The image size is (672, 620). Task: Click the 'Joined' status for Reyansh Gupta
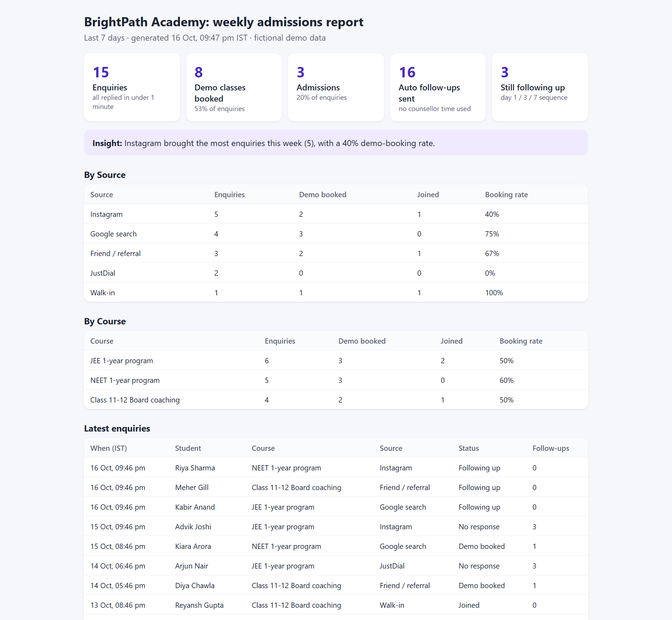click(469, 605)
